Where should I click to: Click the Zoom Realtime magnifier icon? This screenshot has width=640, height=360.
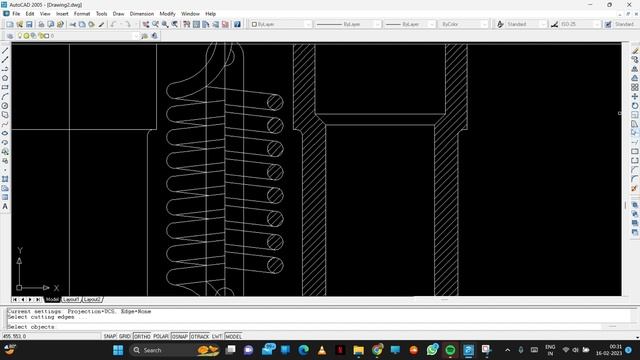pyautogui.click(x=156, y=24)
